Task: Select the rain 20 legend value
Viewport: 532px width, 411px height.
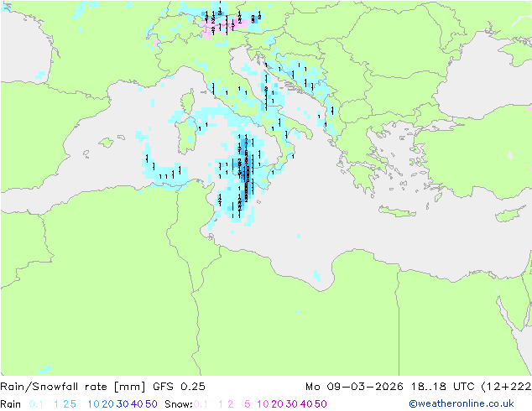Action: [x=108, y=404]
